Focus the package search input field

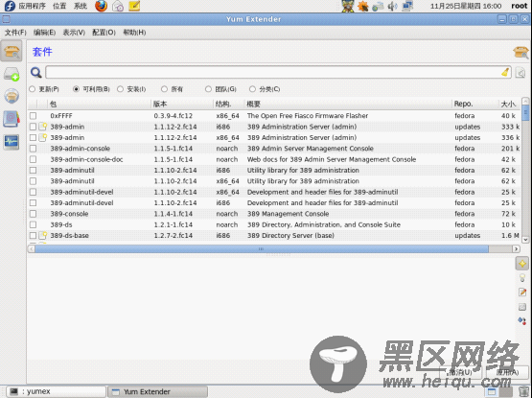click(x=273, y=72)
